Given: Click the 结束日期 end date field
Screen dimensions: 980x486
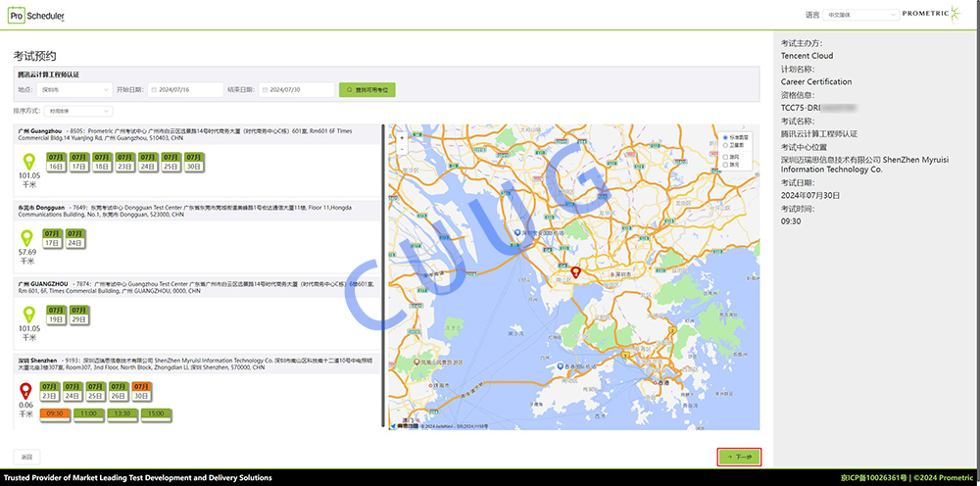Looking at the screenshot, I should [x=297, y=90].
